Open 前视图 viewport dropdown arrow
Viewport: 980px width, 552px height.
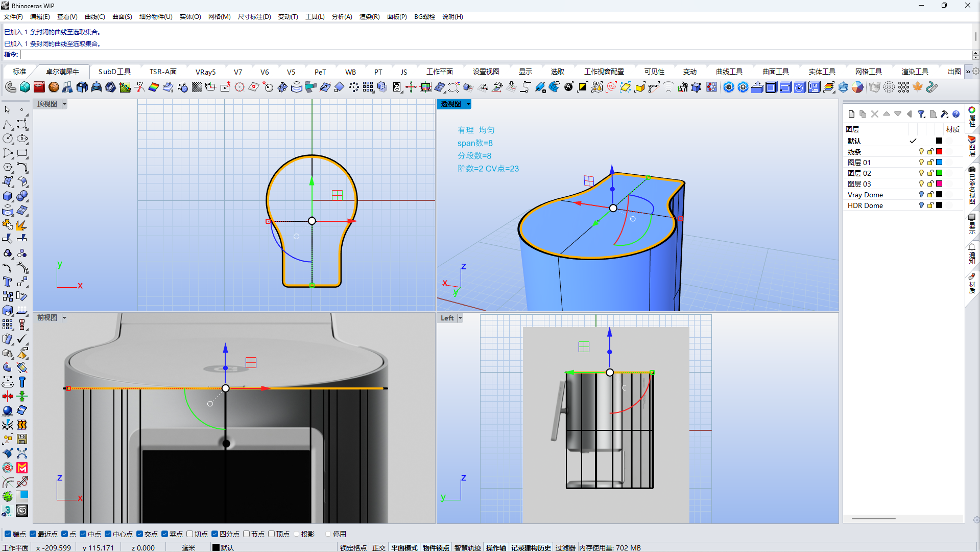(x=64, y=318)
